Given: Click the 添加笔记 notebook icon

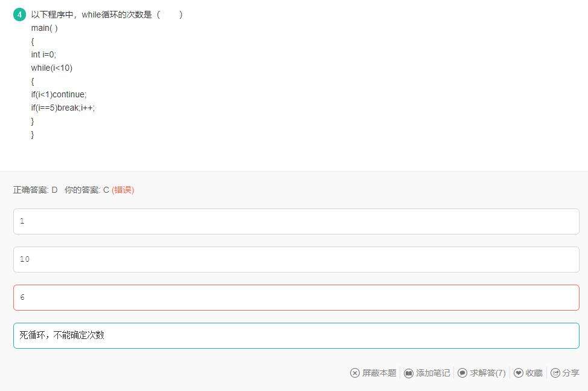Looking at the screenshot, I should coord(409,373).
